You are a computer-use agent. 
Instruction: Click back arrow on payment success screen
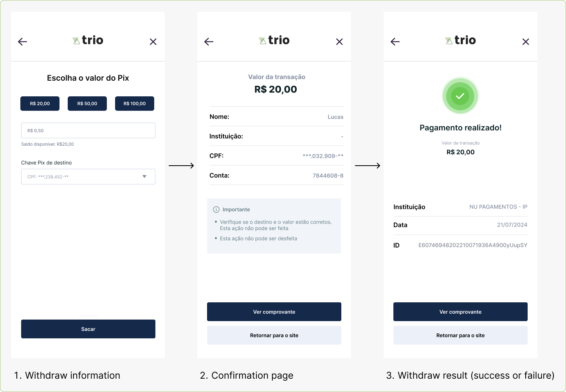point(395,42)
